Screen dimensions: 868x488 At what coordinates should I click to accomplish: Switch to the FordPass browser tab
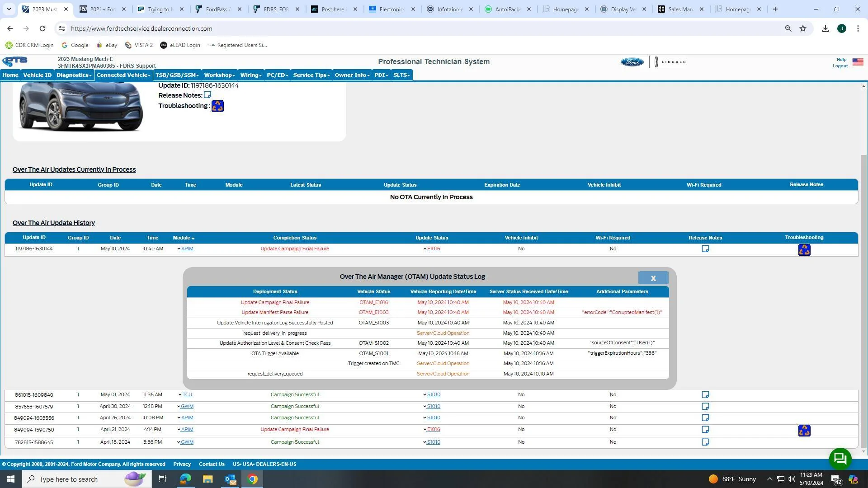click(x=218, y=9)
